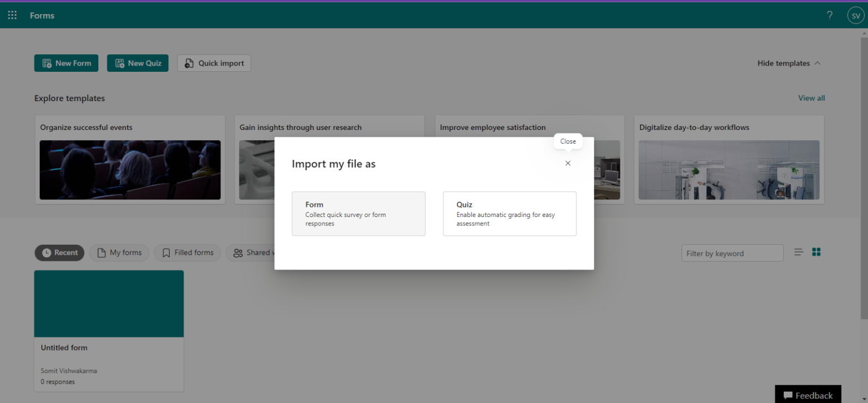Click the Help question mark icon

(829, 15)
